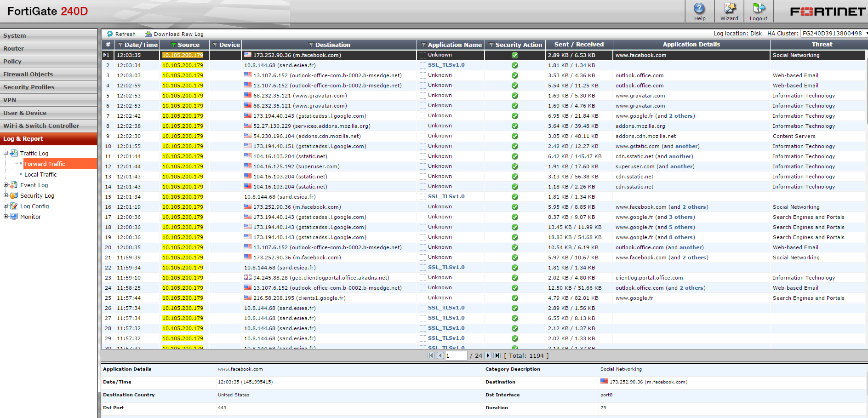Select Local Traffic in the tree

click(40, 174)
